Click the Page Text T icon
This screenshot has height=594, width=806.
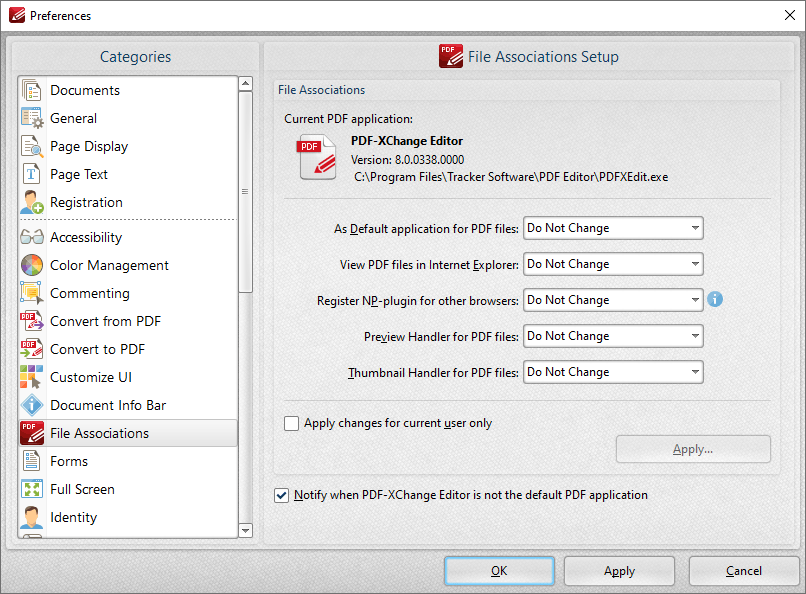32,174
